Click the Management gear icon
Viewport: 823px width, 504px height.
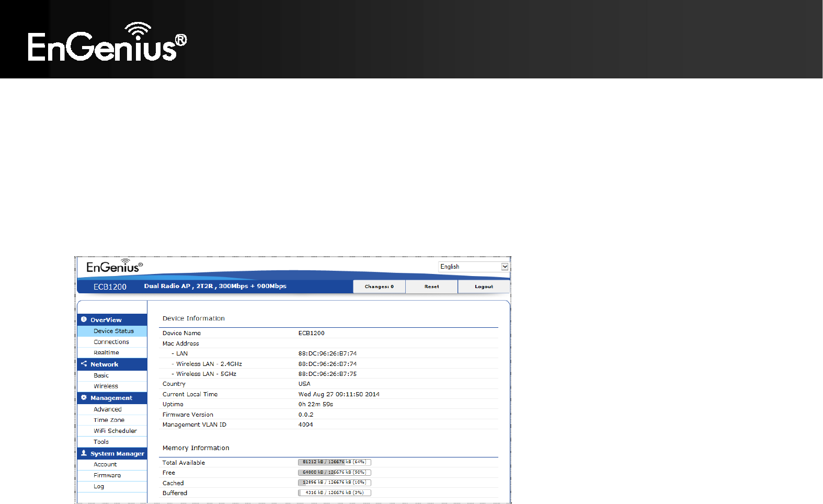(84, 397)
